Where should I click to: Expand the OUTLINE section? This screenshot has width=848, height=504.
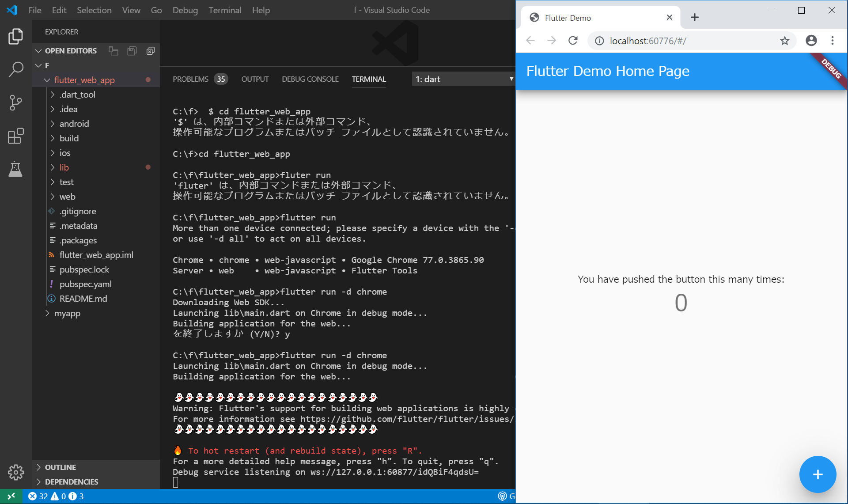[x=60, y=467]
